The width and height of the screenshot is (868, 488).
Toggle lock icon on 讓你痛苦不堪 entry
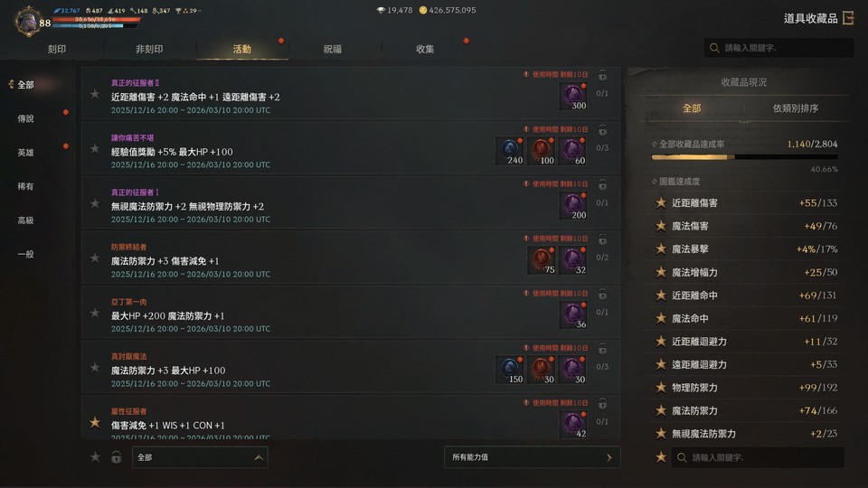602,130
